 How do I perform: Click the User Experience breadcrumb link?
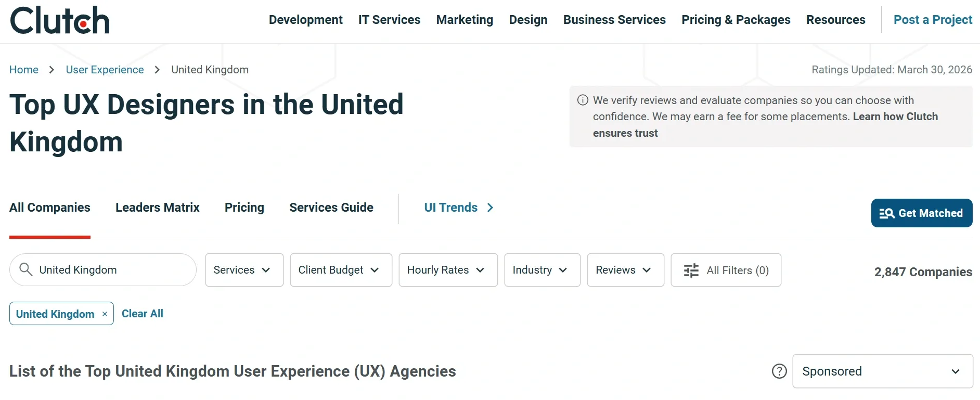tap(105, 70)
